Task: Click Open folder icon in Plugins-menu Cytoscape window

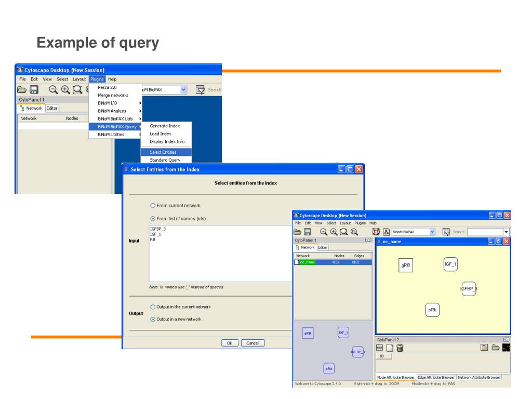Action: pos(22,89)
